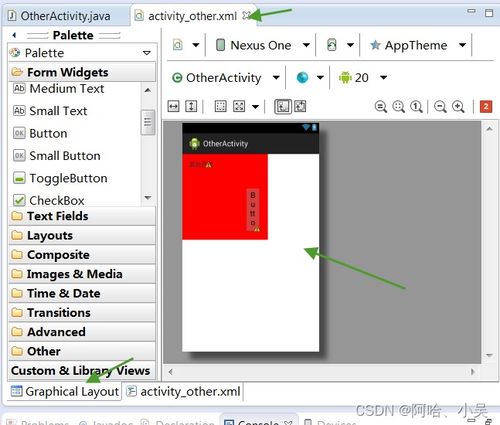Click the red layout area in preview

coord(225,197)
